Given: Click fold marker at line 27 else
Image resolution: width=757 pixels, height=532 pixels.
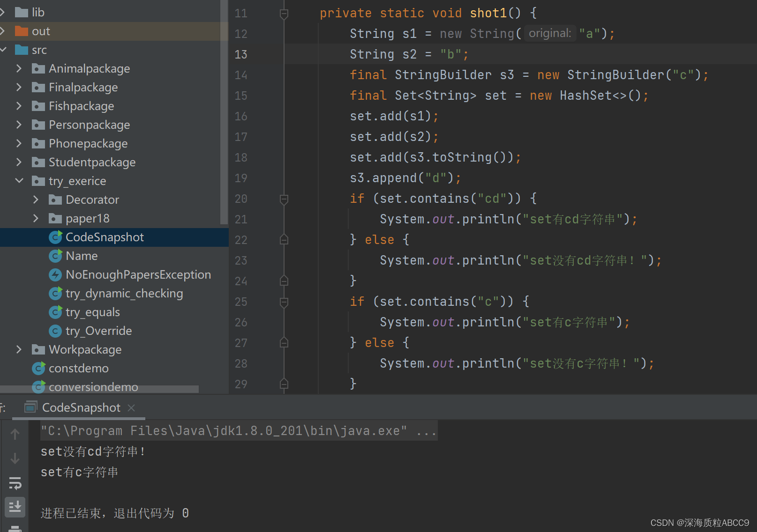Looking at the screenshot, I should pyautogui.click(x=284, y=343).
